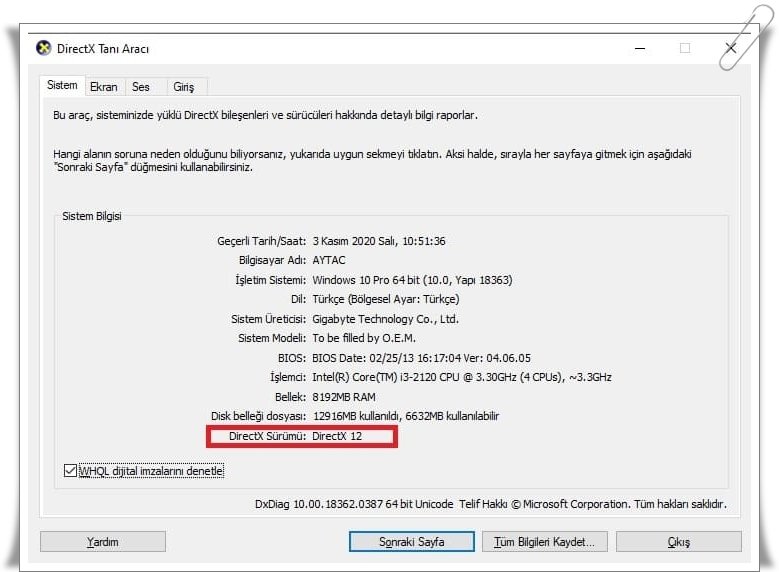Click the Geçerli Tarih/Saat label

pos(261,241)
